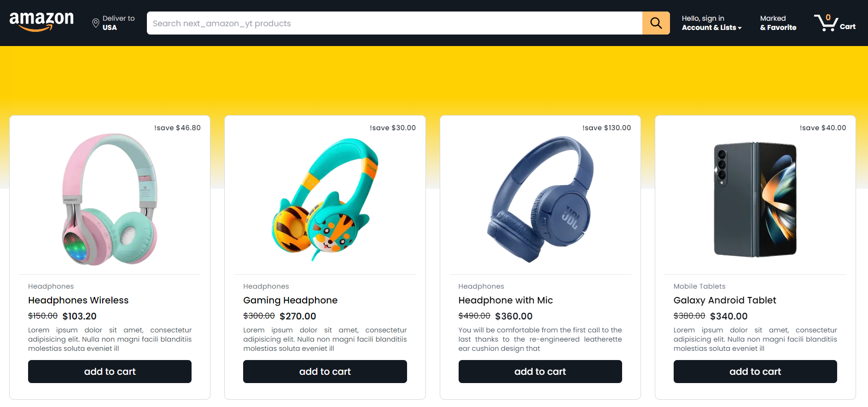This screenshot has height=407, width=868.
Task: Add Headphones Wireless to cart
Action: 110,372
